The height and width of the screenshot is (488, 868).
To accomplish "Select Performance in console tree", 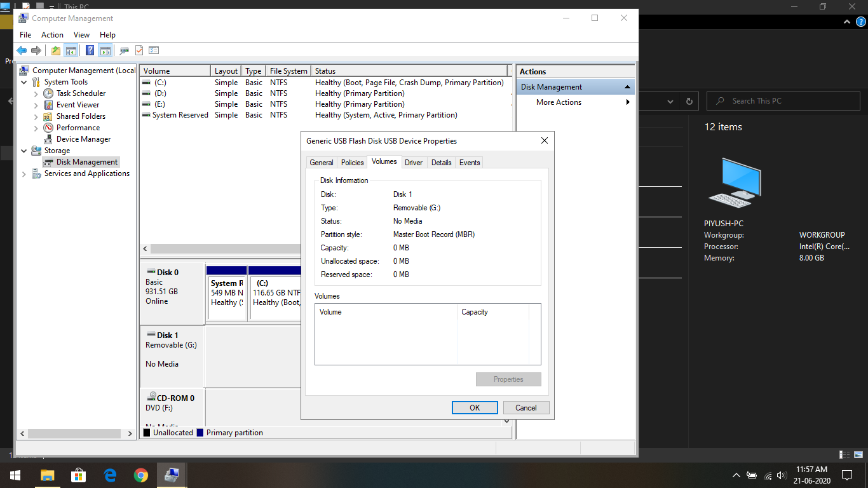I will tap(78, 128).
